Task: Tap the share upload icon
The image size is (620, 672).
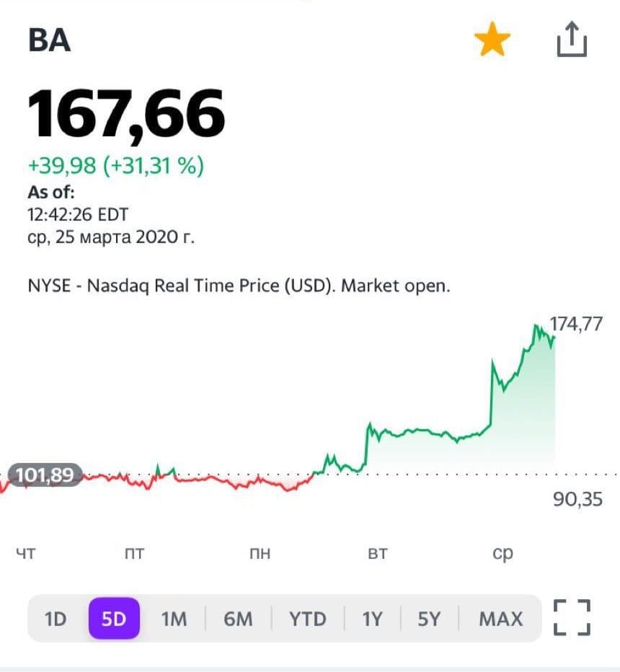Action: tap(572, 40)
